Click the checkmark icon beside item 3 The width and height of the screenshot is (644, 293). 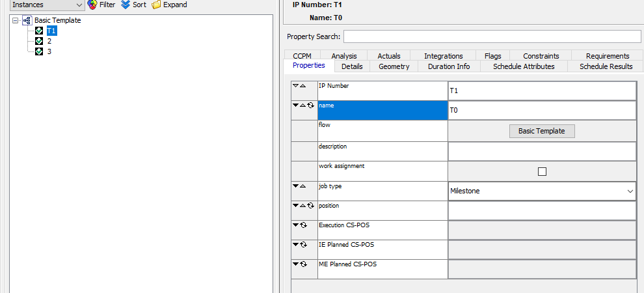39,51
